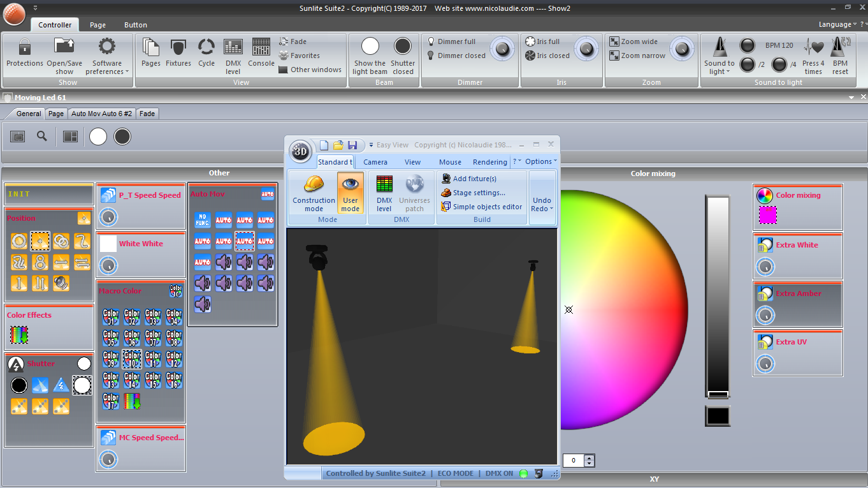This screenshot has width=868, height=488.
Task: Select Macro Color 01 preset
Action: tap(111, 316)
